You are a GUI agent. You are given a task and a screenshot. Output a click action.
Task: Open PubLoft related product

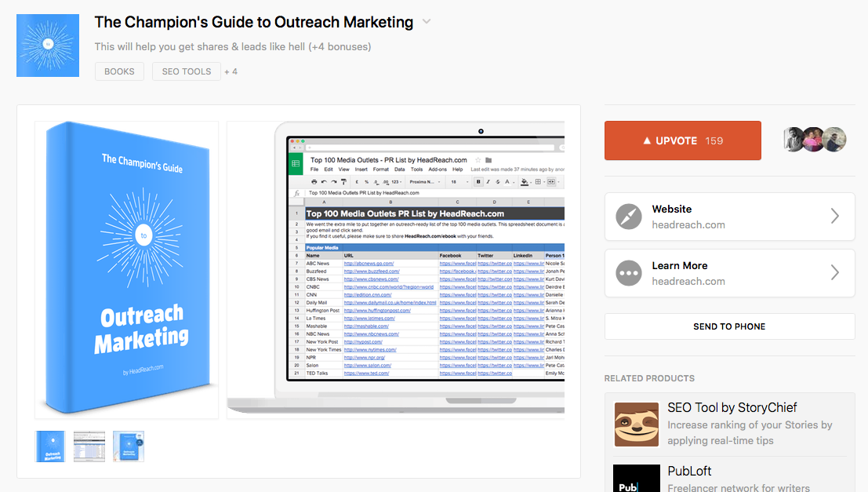click(730, 478)
